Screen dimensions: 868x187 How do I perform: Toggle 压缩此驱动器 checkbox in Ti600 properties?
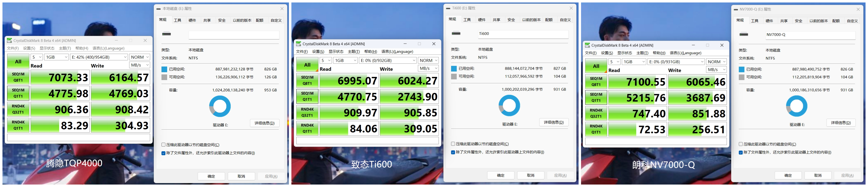(x=453, y=144)
